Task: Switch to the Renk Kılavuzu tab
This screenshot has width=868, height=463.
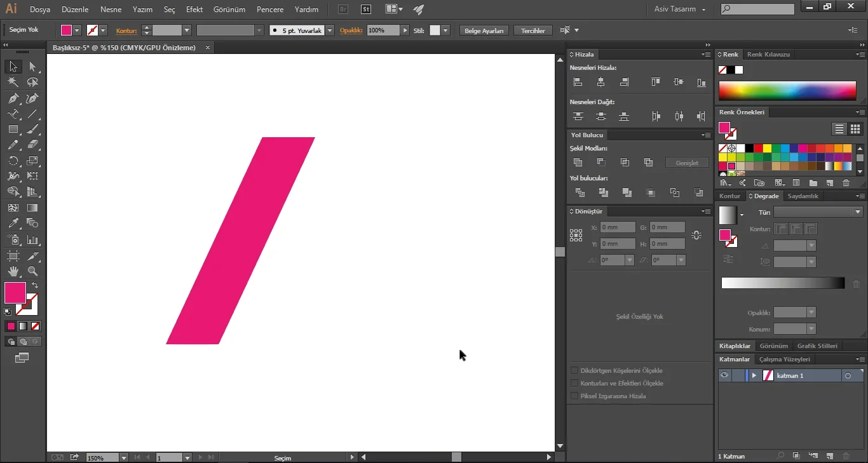Action: pos(768,55)
